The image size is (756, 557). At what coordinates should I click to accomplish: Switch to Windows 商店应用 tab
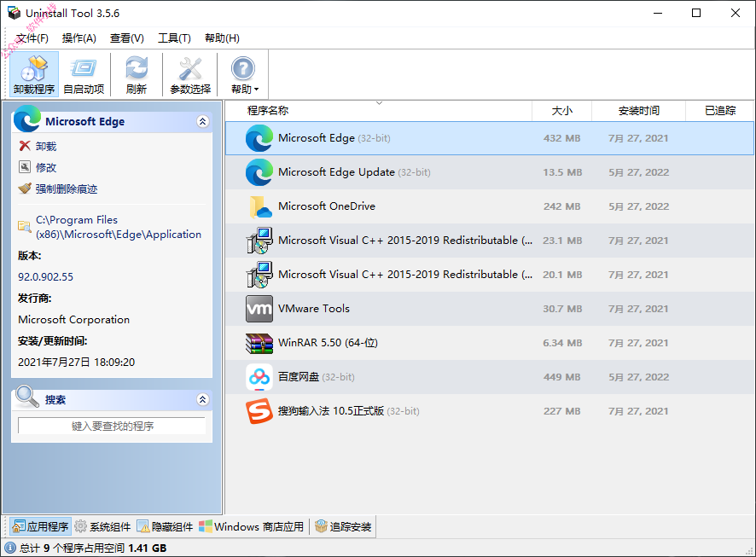[x=251, y=526]
